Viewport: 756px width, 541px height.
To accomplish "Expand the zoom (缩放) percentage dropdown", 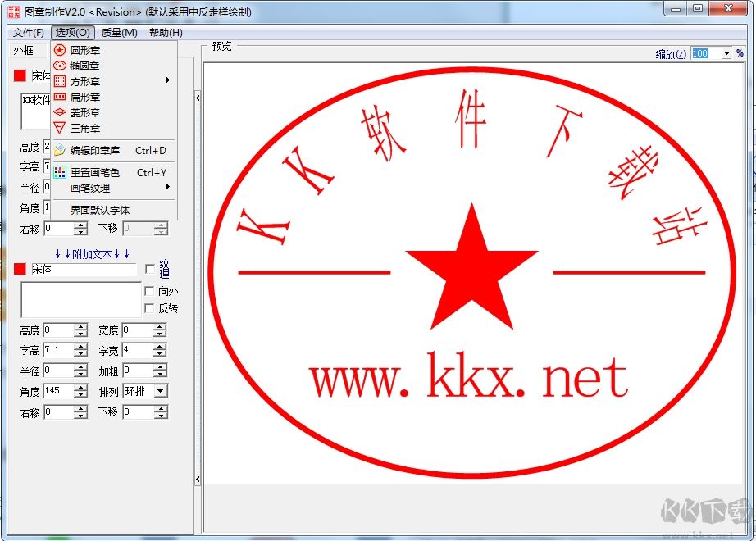I will tap(726, 53).
